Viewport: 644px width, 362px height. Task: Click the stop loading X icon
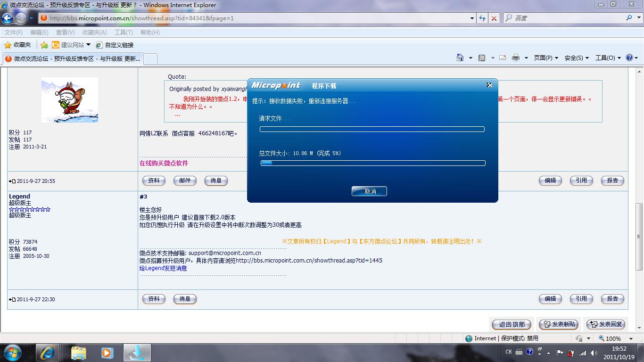[494, 18]
